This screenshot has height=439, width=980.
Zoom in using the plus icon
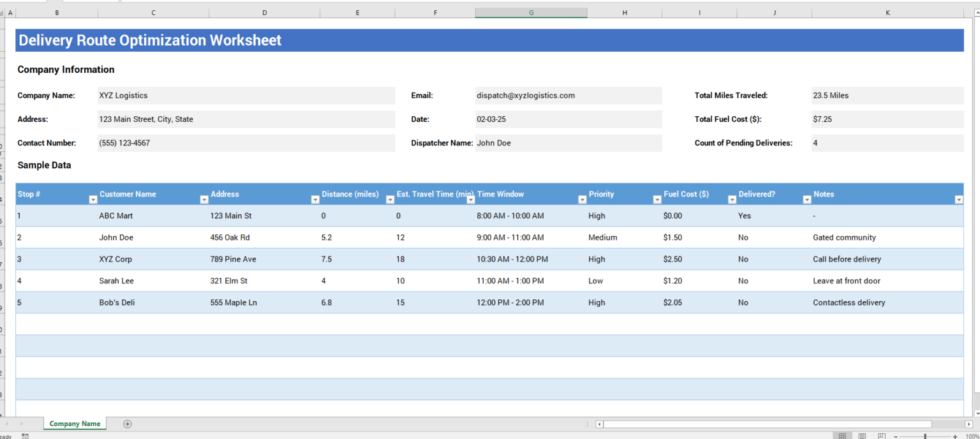[955, 435]
